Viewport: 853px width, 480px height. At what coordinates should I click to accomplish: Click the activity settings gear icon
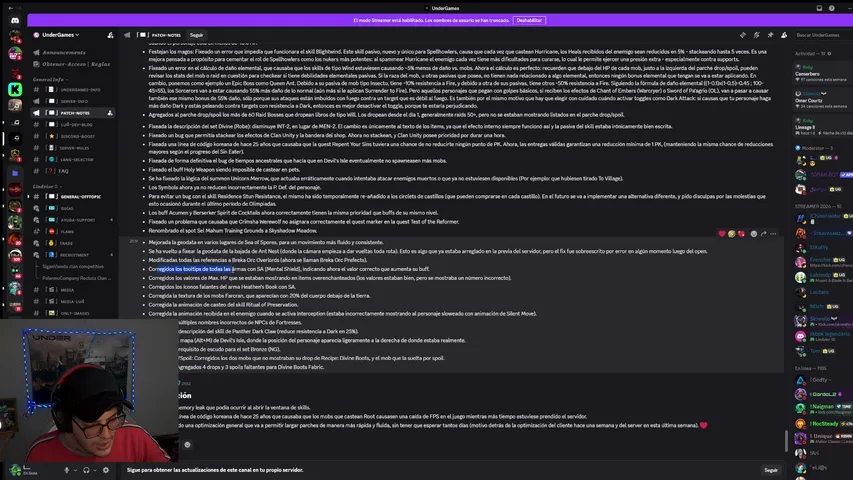coord(829,54)
